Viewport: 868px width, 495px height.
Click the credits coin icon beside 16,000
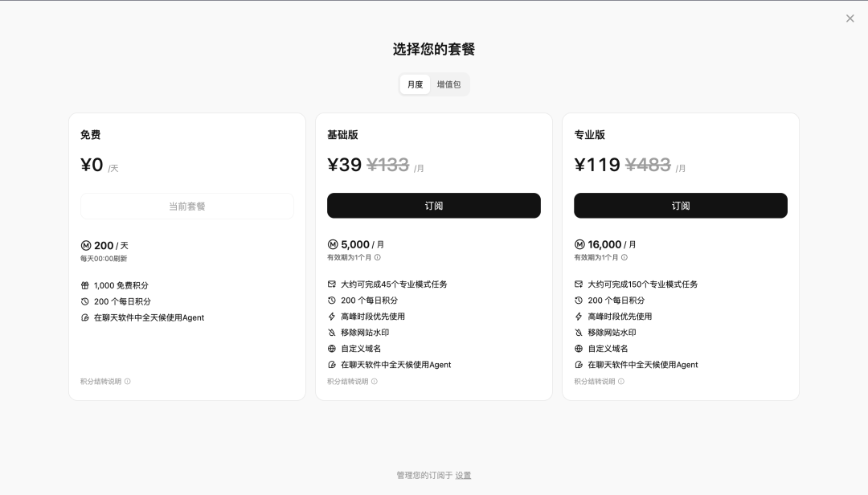[579, 244]
